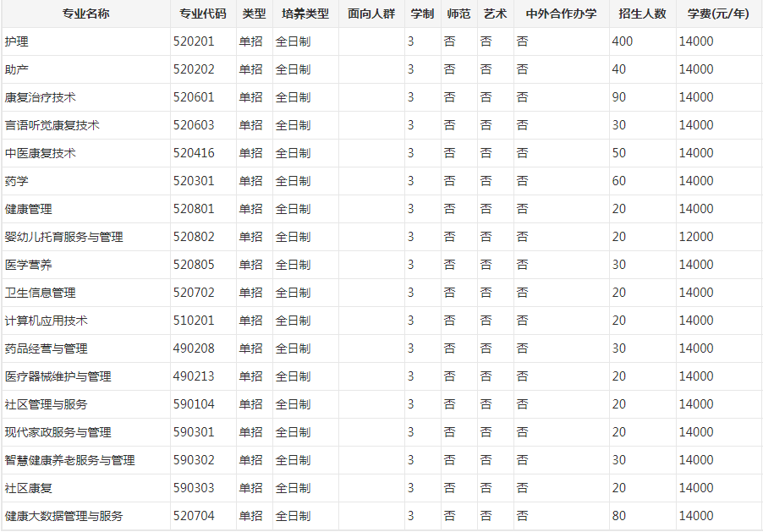
Task: Click major code 520802
Action: click(194, 237)
